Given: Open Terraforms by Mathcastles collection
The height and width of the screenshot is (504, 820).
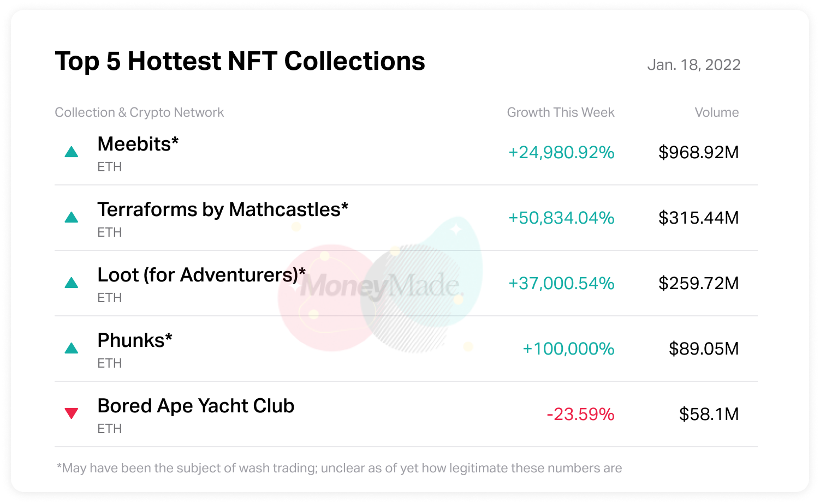Looking at the screenshot, I should 223,209.
